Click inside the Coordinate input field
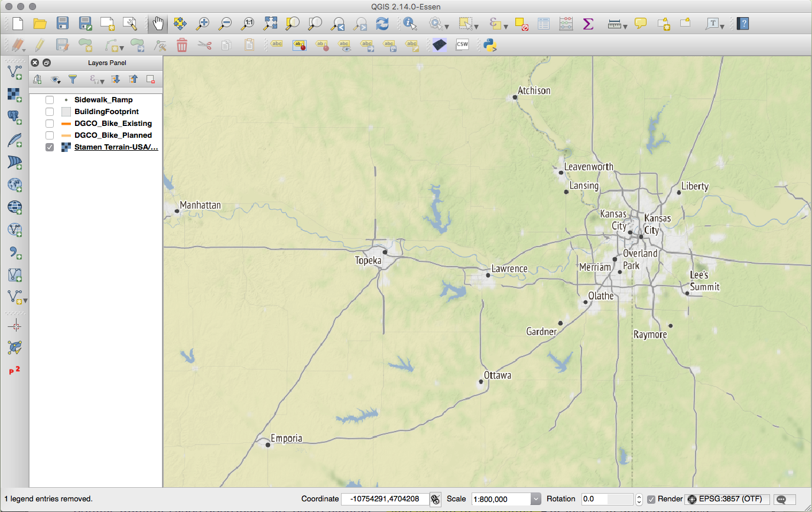812x512 pixels. coord(384,499)
